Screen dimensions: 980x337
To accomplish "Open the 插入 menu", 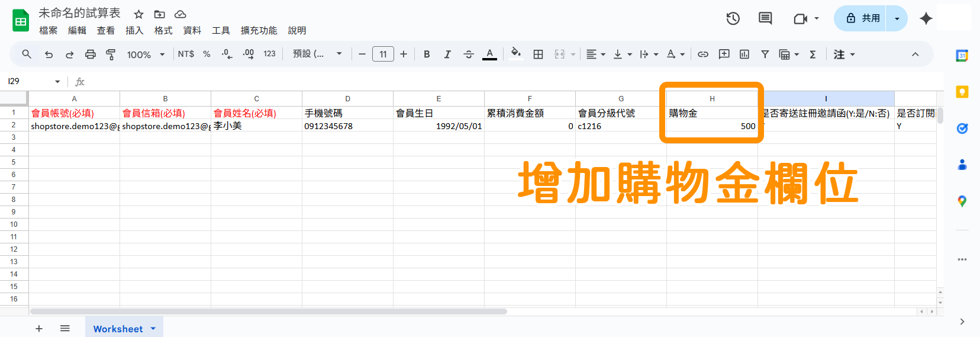I will [x=134, y=30].
